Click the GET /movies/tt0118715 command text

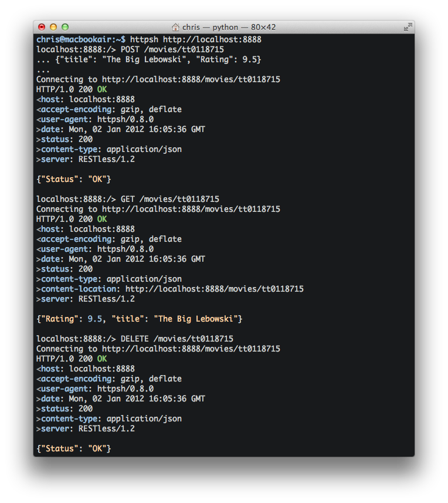(170, 199)
